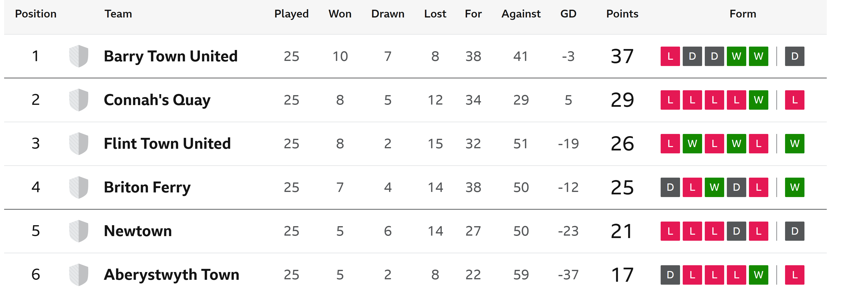The image size is (868, 306).
Task: Open the Connah's Quay team link
Action: 157,100
